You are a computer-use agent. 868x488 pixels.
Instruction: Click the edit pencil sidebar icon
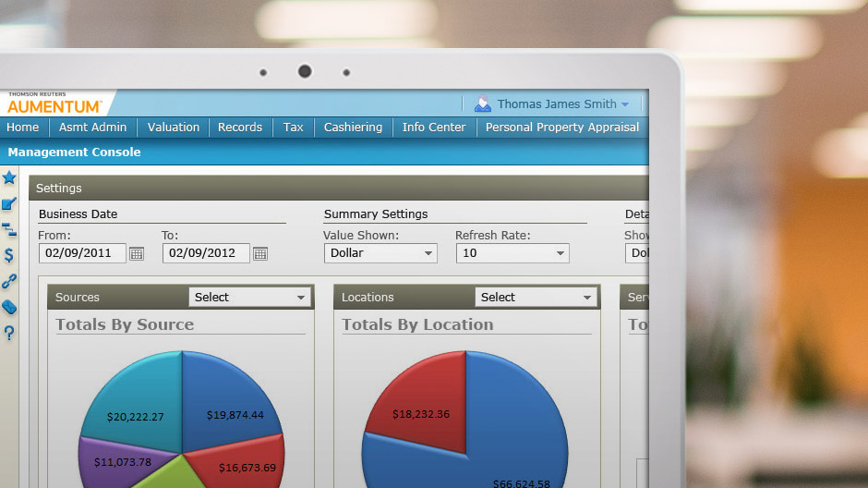point(9,204)
